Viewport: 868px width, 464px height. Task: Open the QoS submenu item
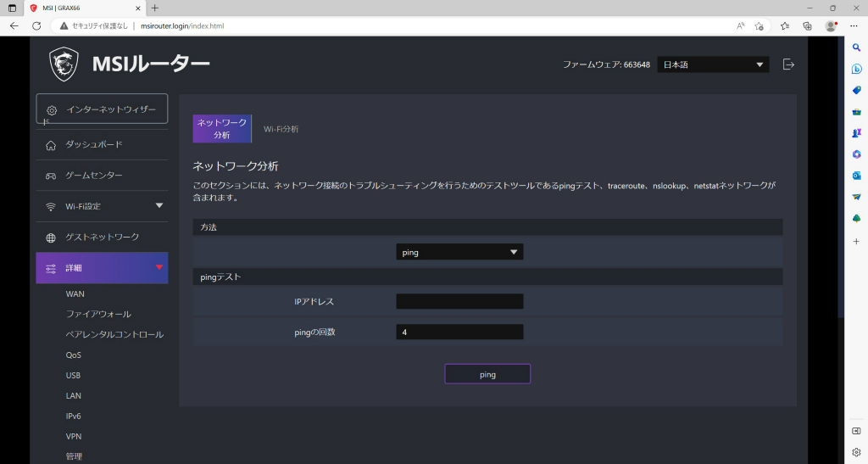73,355
